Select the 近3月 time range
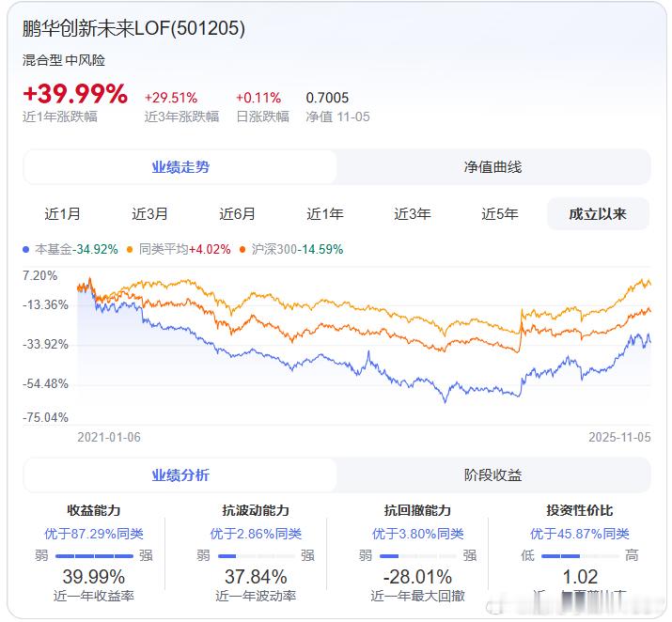The height and width of the screenshot is (622, 672). coord(150,214)
